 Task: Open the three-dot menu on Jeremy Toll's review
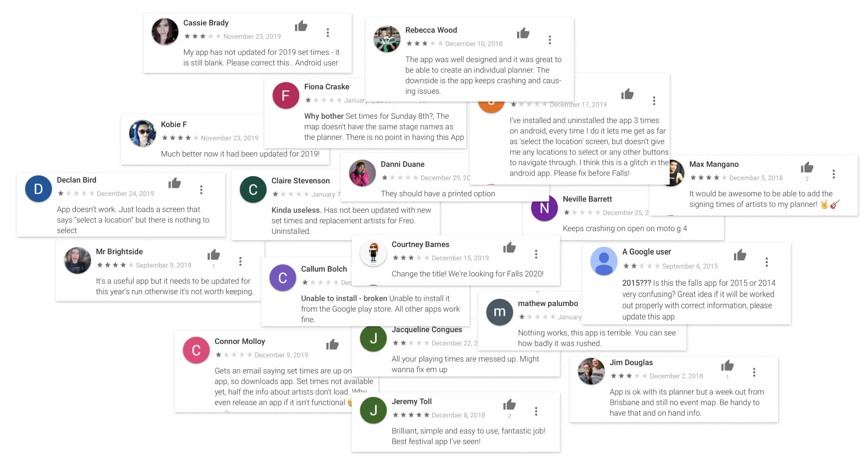click(536, 411)
